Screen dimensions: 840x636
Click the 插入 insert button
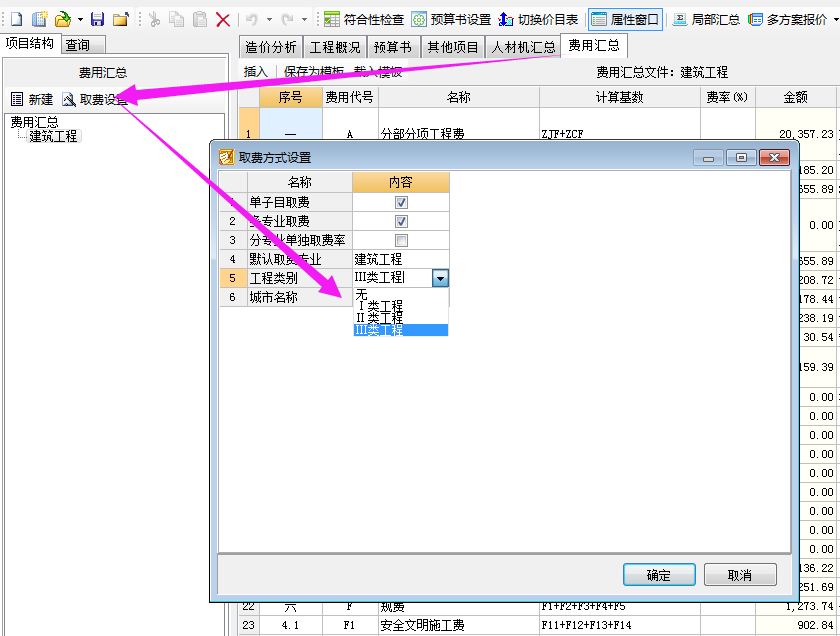pyautogui.click(x=256, y=71)
